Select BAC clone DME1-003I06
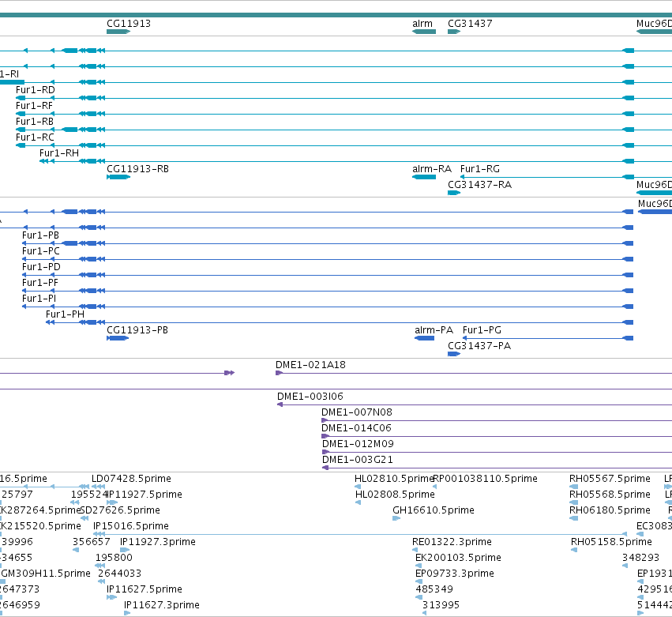672x617 pixels. 310,397
